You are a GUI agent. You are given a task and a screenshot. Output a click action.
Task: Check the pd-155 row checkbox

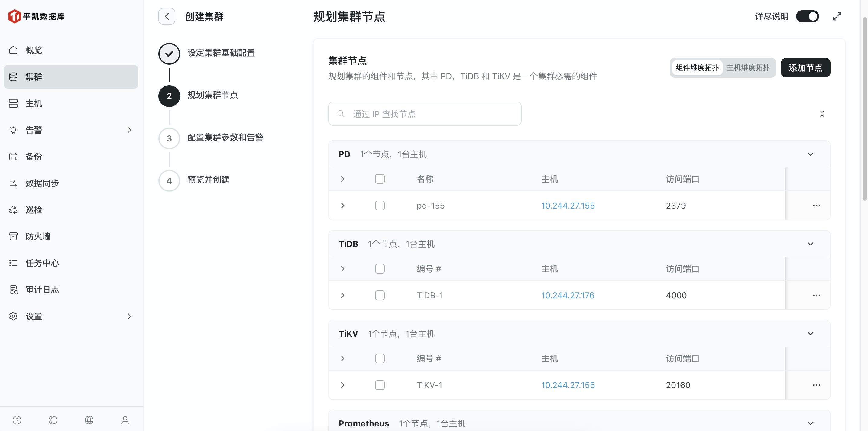(380, 206)
